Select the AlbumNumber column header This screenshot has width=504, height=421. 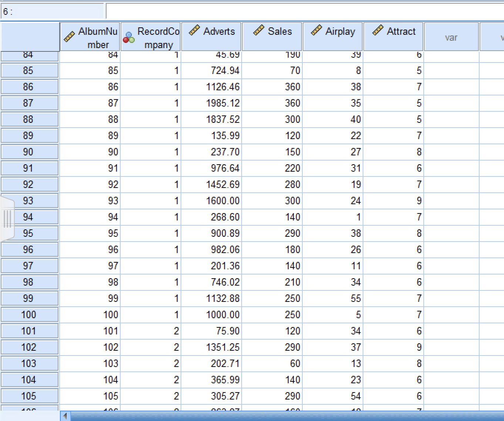(90, 37)
